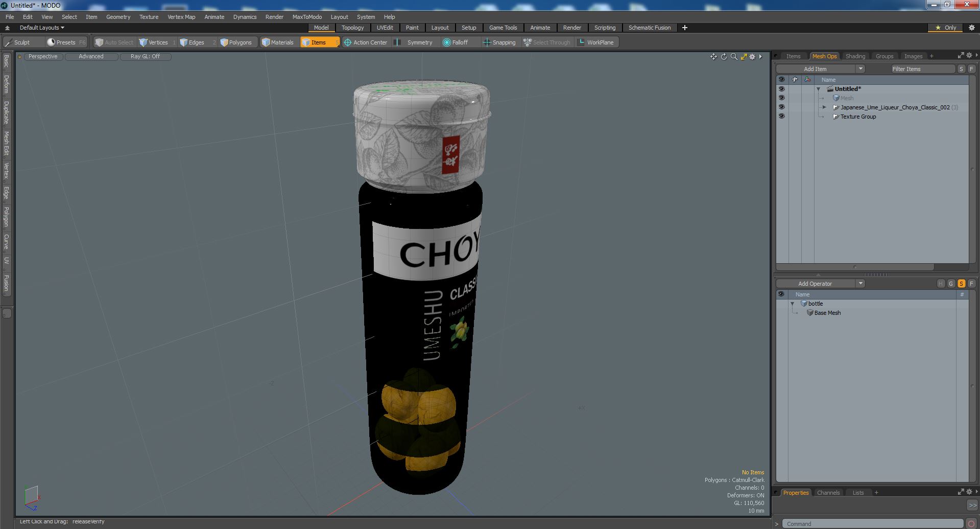
Task: Open the Add Operator dropdown arrow
Action: coord(861,284)
